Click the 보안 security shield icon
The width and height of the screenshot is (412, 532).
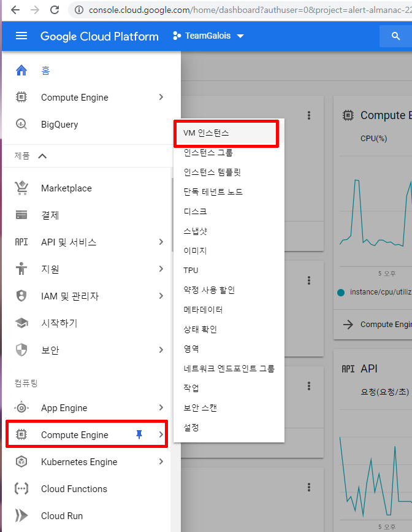click(x=21, y=350)
